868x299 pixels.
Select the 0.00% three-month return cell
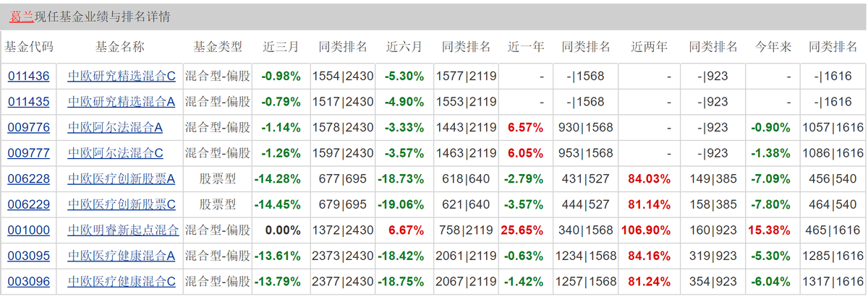(x=281, y=230)
